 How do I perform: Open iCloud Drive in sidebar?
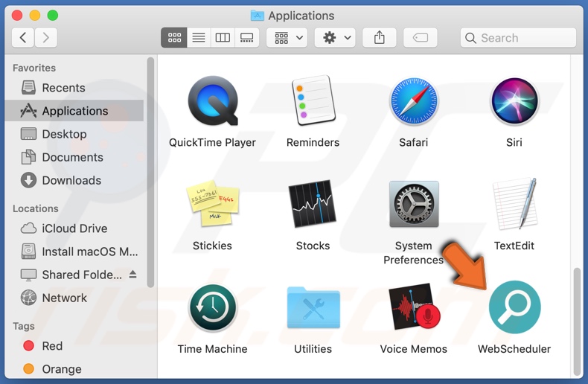[74, 228]
